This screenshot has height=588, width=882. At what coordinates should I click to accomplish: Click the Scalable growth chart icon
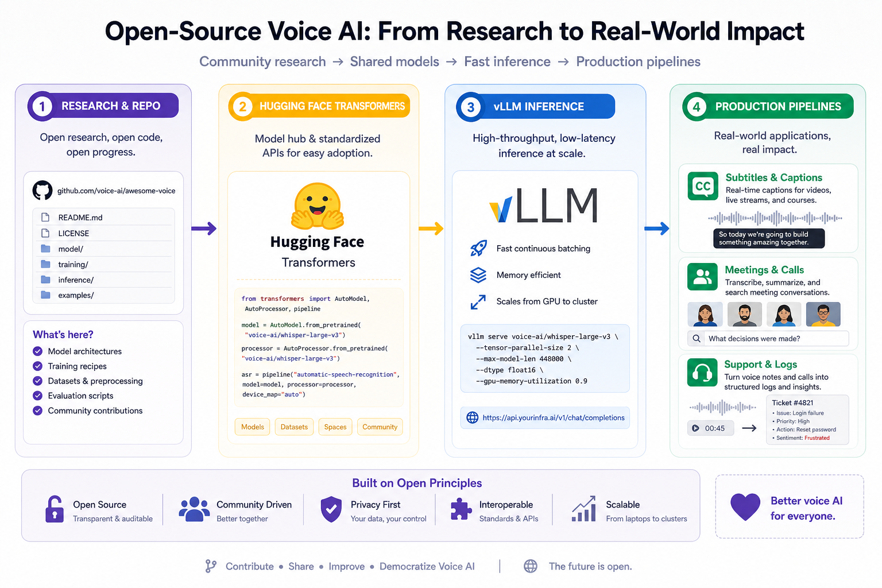tap(584, 509)
